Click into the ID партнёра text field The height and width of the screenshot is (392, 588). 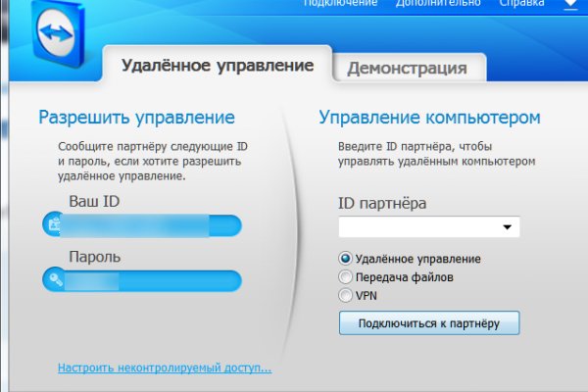417,227
